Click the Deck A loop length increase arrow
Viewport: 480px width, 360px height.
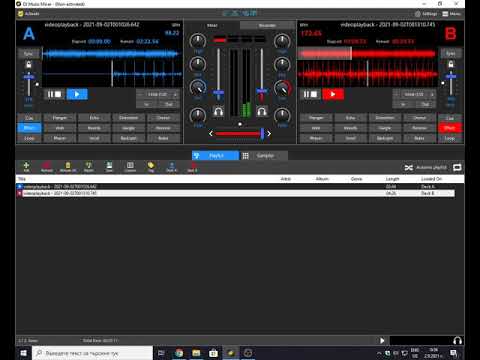pyautogui.click(x=175, y=95)
